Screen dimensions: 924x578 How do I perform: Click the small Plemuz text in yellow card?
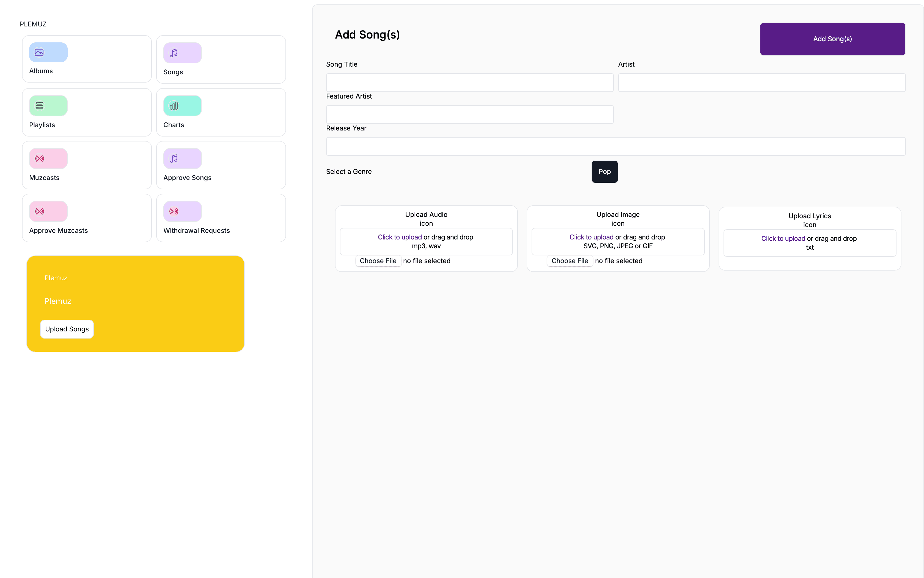coord(56,278)
